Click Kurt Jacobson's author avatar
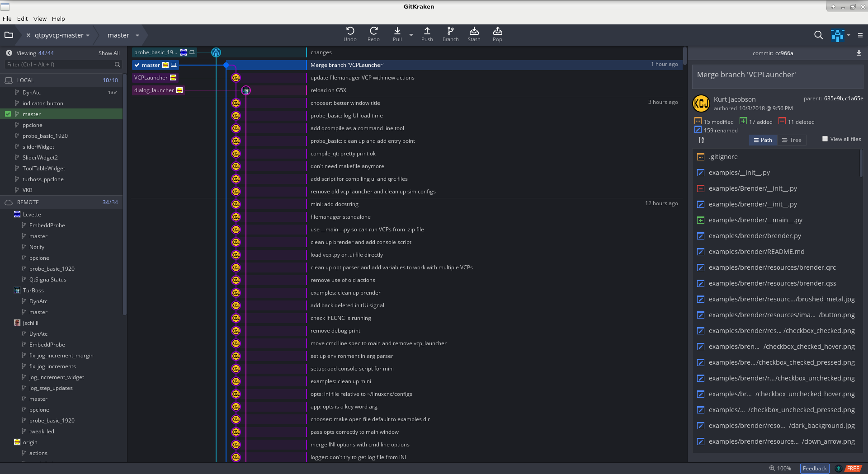868x474 pixels. [701, 103]
